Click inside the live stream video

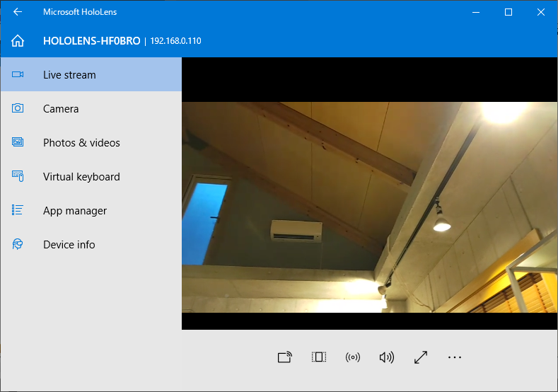coord(369,207)
